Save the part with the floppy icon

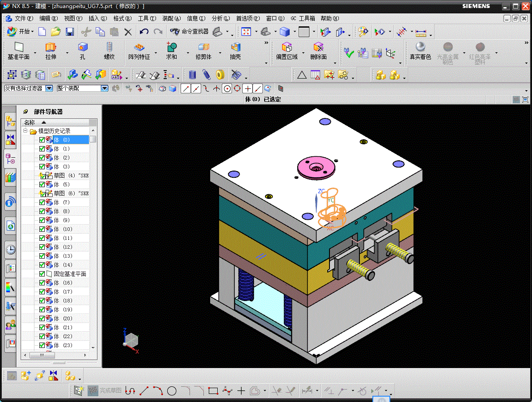[70, 32]
